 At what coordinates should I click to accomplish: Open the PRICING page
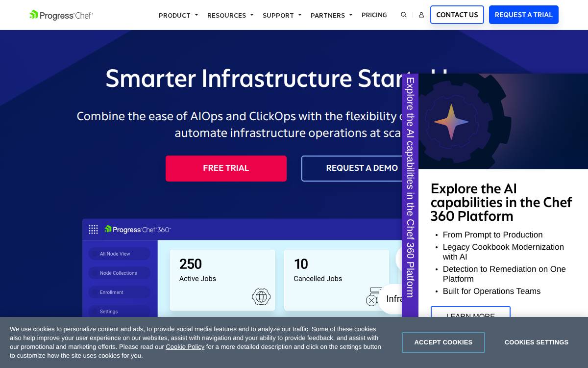374,15
